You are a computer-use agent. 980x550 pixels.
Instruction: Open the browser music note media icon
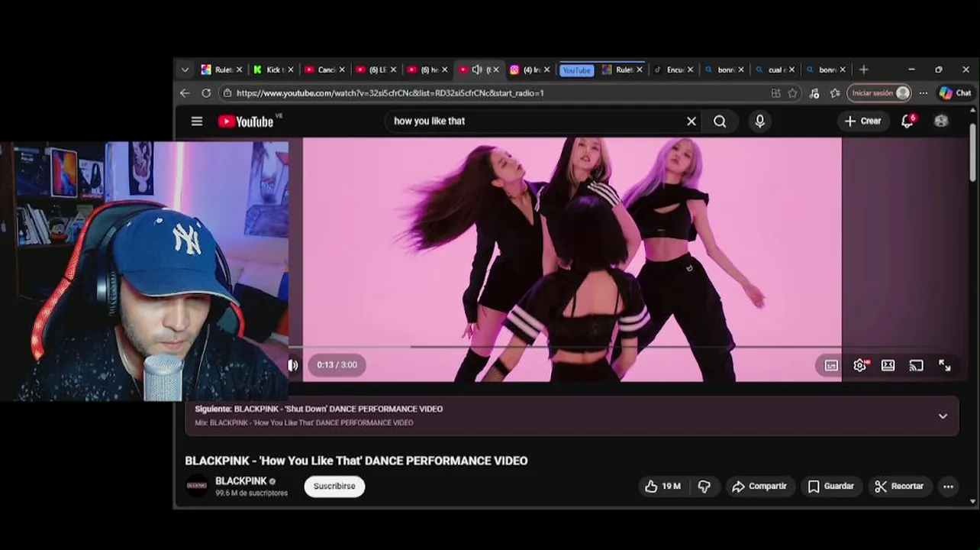pyautogui.click(x=814, y=93)
